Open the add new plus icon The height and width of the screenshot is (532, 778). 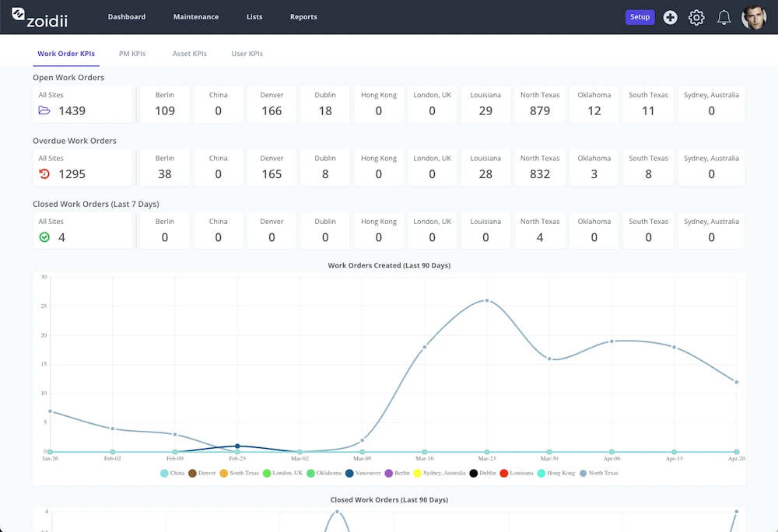point(670,17)
